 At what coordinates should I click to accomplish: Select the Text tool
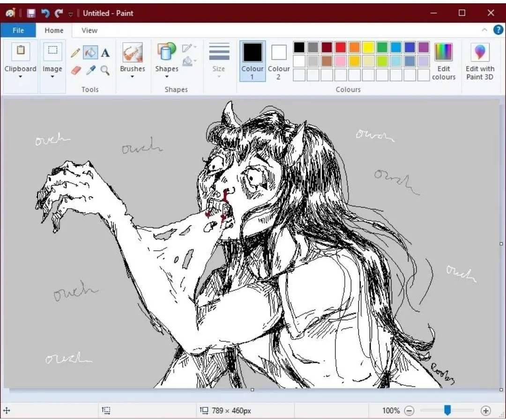[105, 52]
